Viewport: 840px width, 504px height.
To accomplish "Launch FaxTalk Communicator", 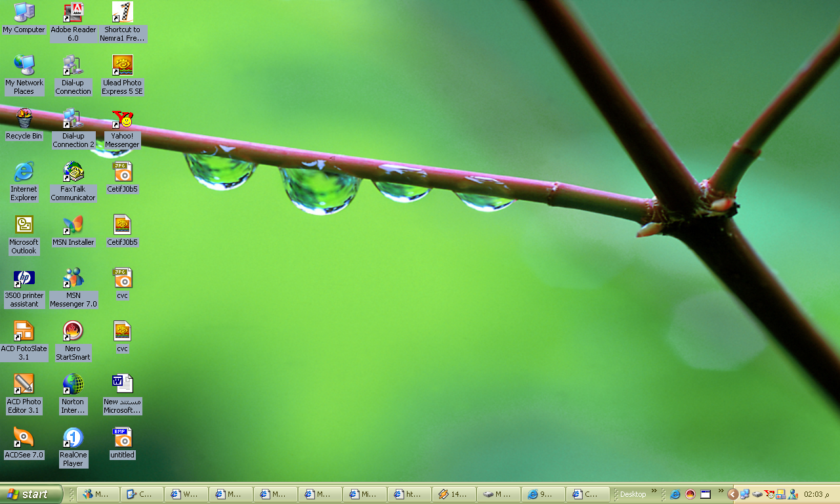I will click(73, 182).
